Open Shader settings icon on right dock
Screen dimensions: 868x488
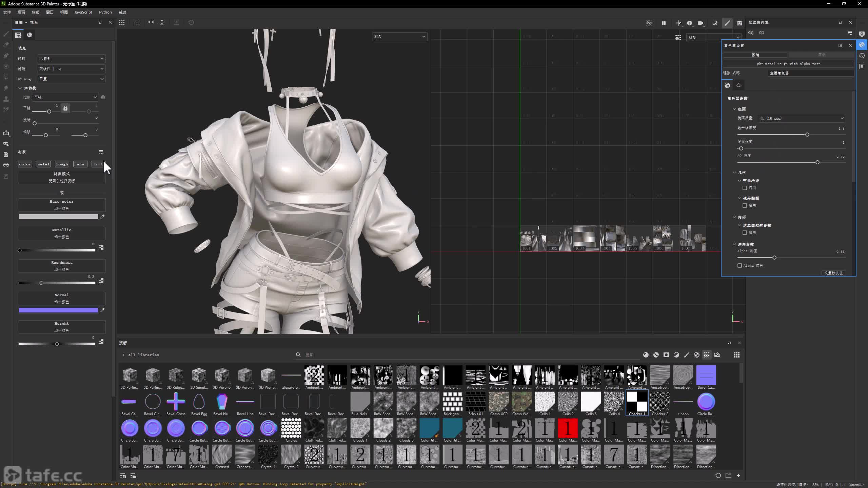click(862, 45)
